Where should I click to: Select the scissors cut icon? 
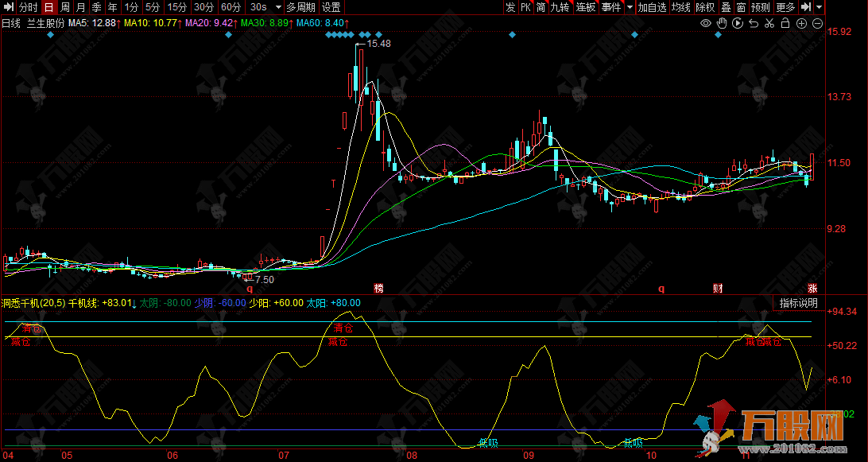point(769,23)
